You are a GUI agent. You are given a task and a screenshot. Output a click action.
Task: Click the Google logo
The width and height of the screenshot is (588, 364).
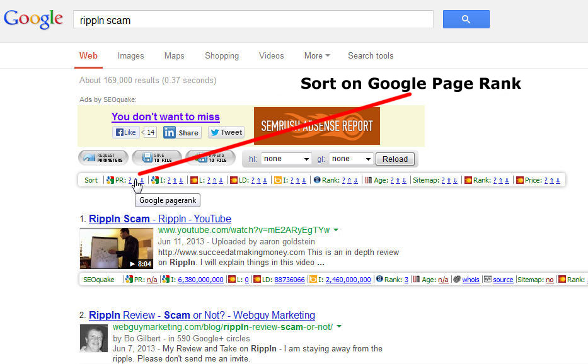point(33,19)
